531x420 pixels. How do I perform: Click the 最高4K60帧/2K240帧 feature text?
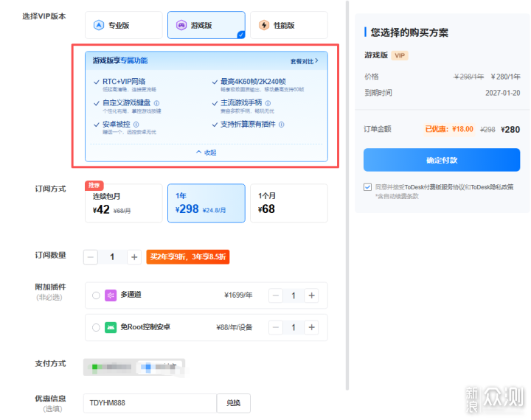[253, 82]
